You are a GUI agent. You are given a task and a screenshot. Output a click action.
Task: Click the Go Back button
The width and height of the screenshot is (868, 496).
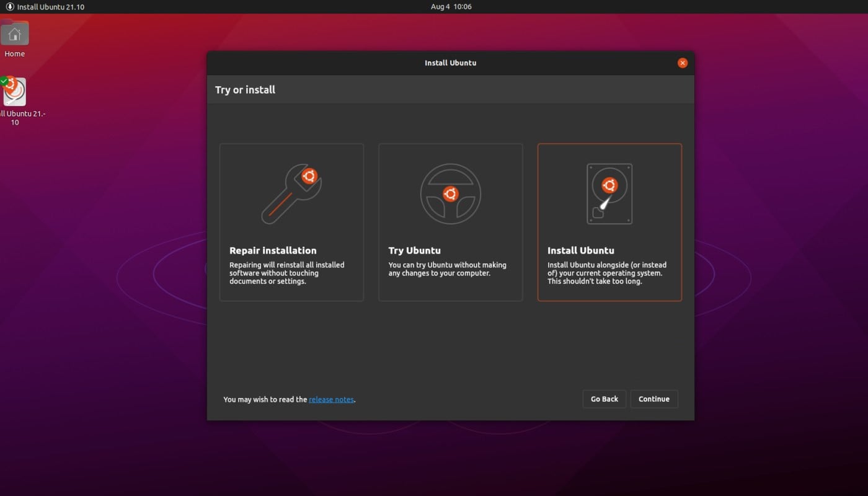point(604,399)
